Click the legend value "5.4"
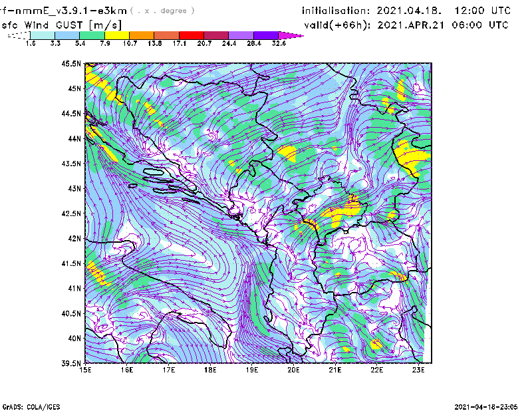This screenshot has height=411, width=532. [x=80, y=43]
